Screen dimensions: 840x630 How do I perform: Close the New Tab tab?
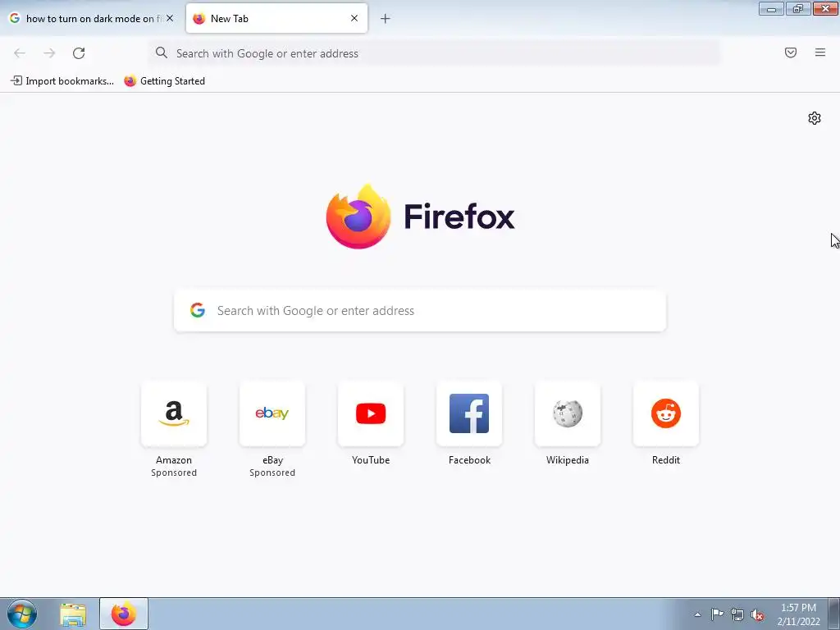pyautogui.click(x=354, y=18)
